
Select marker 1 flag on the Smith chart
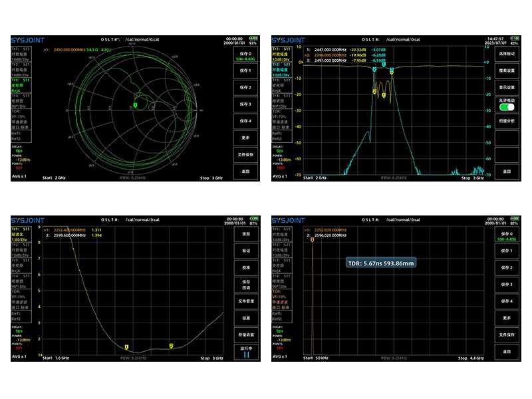(x=136, y=105)
